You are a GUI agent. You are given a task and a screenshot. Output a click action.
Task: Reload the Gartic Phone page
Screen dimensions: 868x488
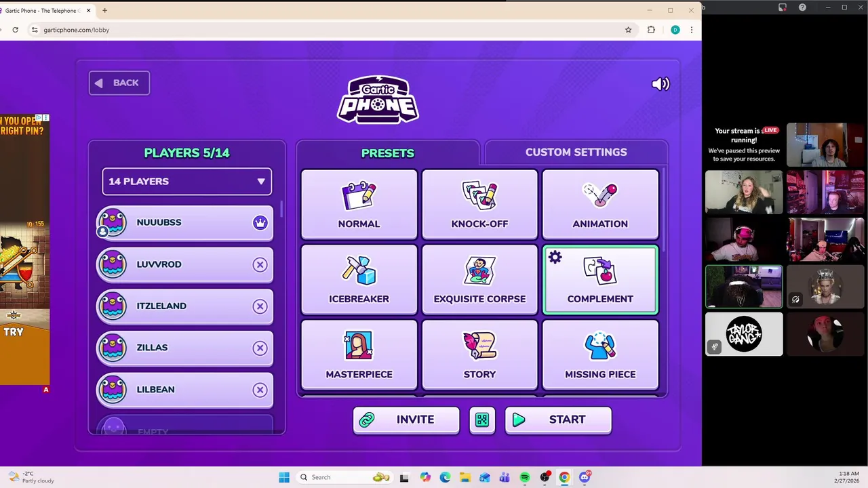(15, 30)
